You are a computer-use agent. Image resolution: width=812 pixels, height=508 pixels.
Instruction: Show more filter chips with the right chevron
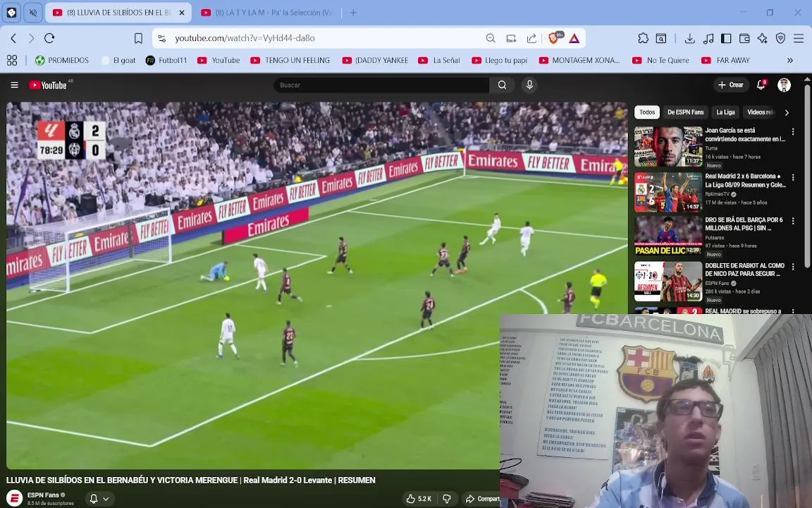click(787, 112)
